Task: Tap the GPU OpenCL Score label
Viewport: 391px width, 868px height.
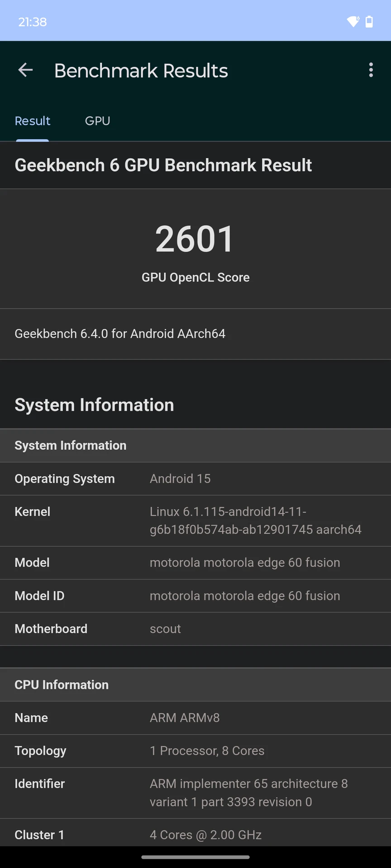Action: [195, 277]
